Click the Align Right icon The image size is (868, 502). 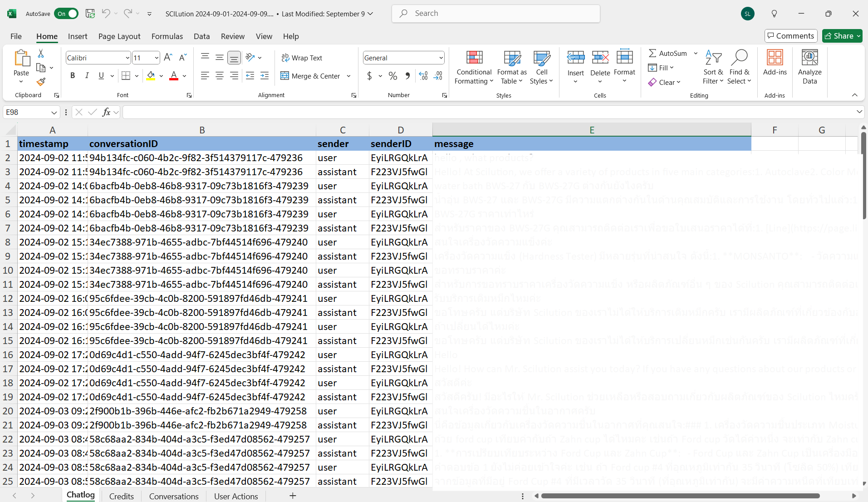[234, 76]
